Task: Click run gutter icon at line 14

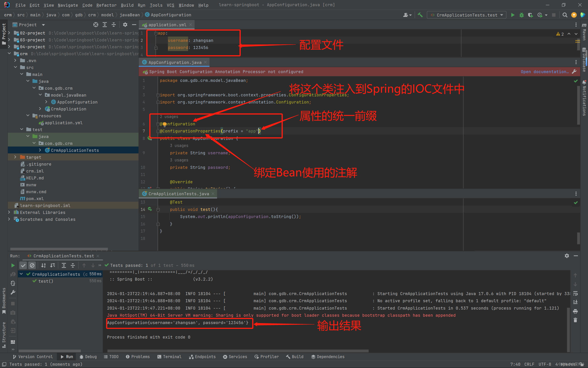Action: 150,209
